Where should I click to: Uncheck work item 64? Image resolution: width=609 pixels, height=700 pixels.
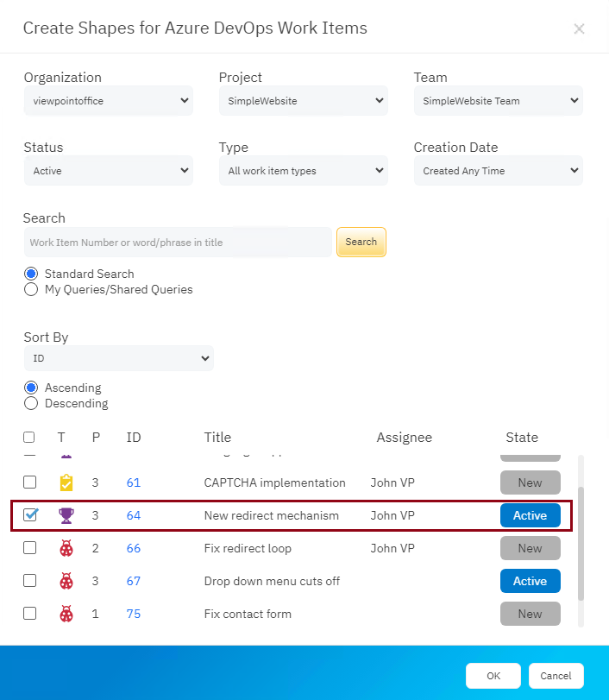coord(30,515)
